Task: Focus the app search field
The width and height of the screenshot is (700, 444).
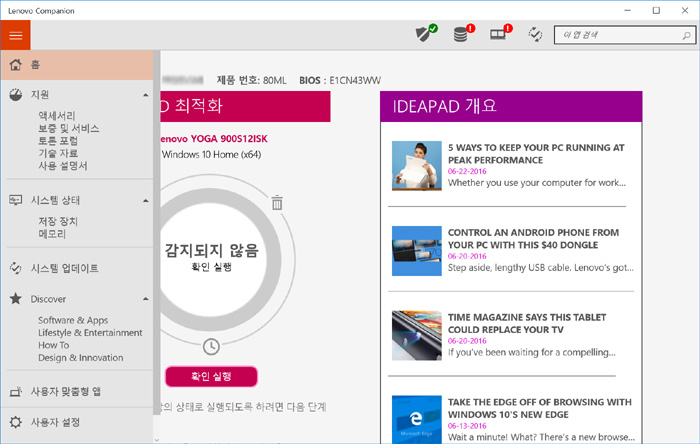Action: pos(625,35)
